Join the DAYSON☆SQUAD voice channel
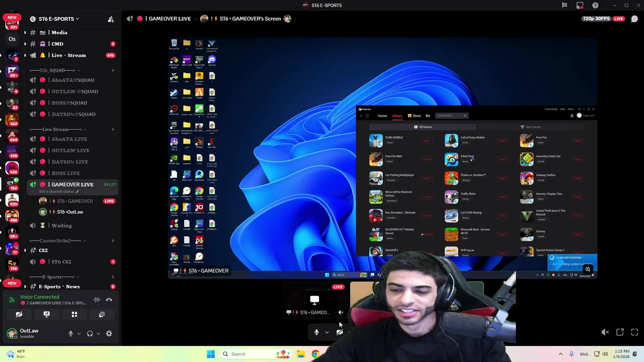This screenshot has width=644, height=362. (72, 114)
